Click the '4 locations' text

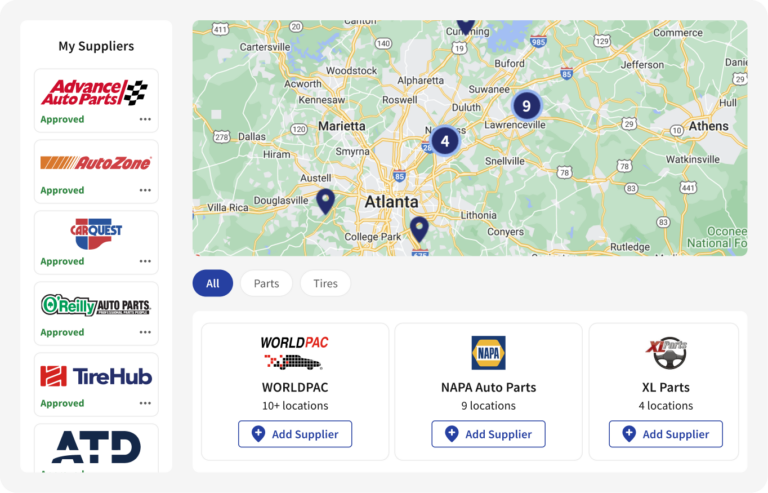point(666,406)
